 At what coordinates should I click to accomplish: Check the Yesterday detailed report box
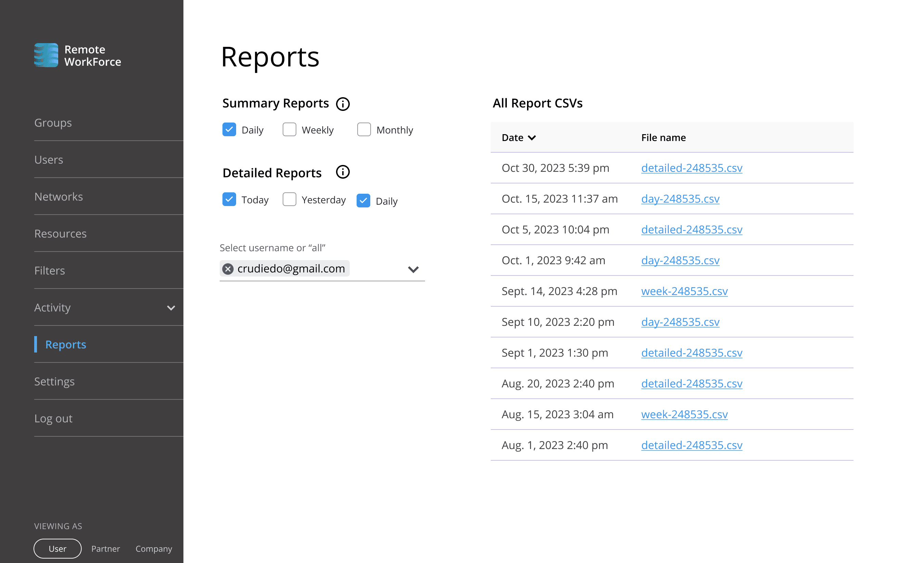pyautogui.click(x=289, y=199)
